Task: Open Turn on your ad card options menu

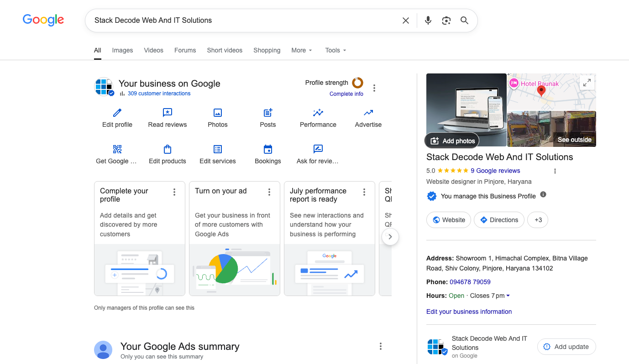Action: (269, 192)
